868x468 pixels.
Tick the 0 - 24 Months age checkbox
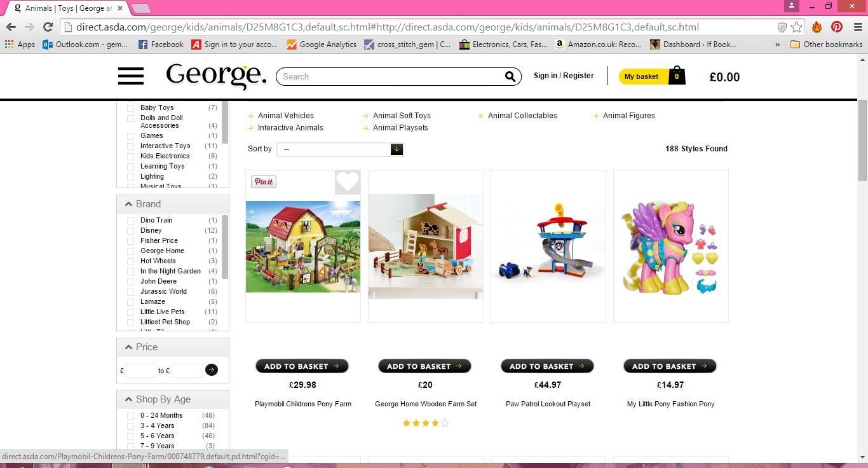pyautogui.click(x=131, y=416)
